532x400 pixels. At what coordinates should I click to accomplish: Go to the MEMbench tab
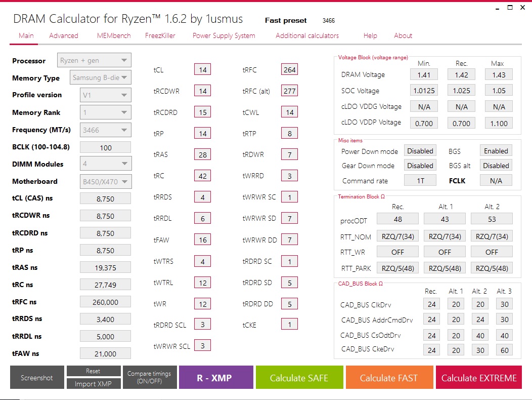[x=114, y=35]
